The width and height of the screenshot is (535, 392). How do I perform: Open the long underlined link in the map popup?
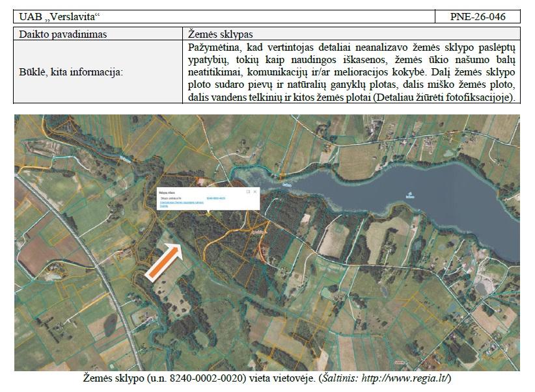[182, 202]
